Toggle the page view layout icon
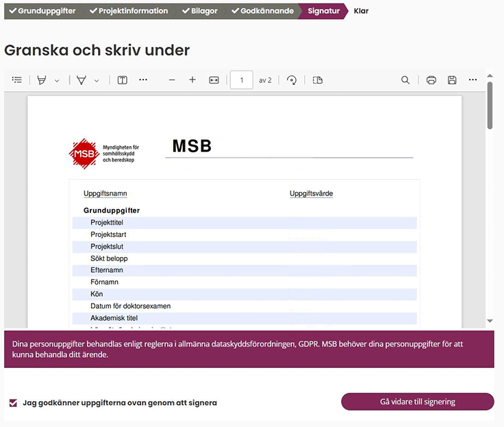 [x=317, y=80]
